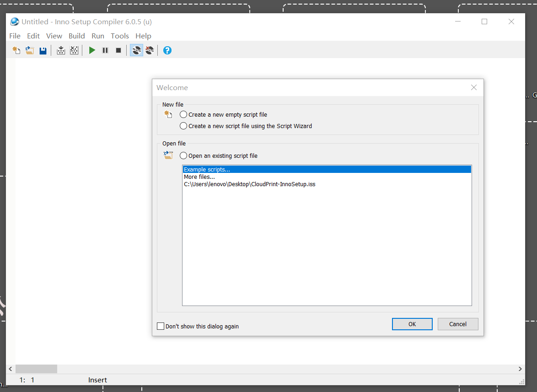This screenshot has width=537, height=392.
Task: Close the Inno Setup Compiler window
Action: [x=511, y=21]
